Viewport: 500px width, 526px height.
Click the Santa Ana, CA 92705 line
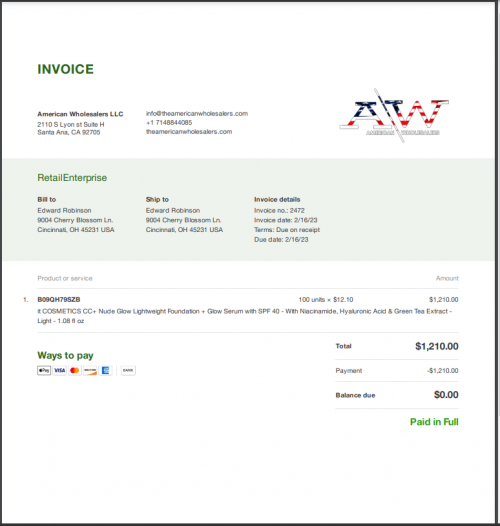pos(69,132)
